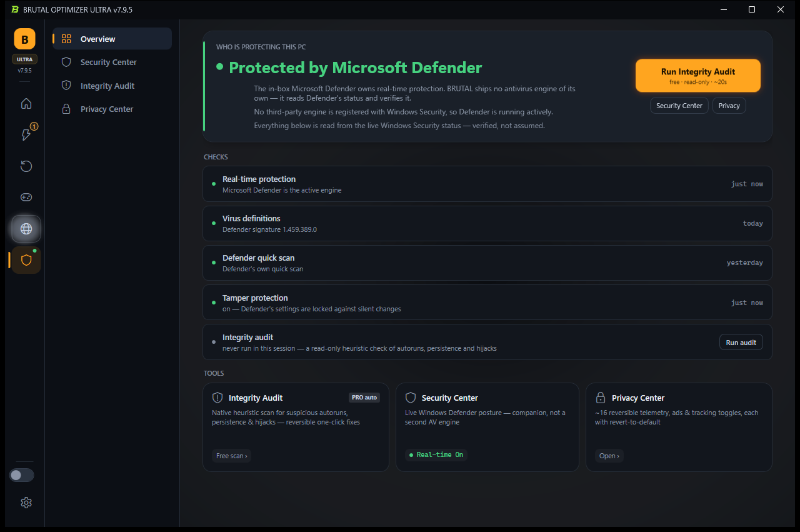
Task: Open the restore/undo arrow icon in rail
Action: pos(26,166)
